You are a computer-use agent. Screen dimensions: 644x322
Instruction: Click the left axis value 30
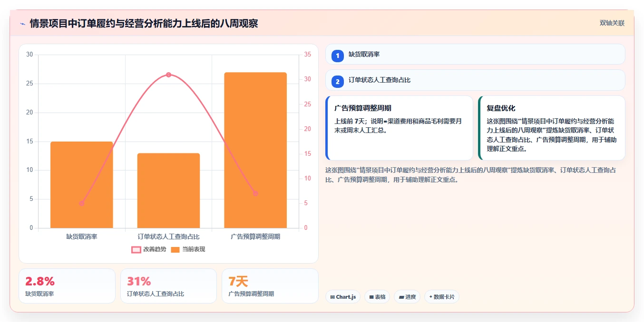(29, 55)
